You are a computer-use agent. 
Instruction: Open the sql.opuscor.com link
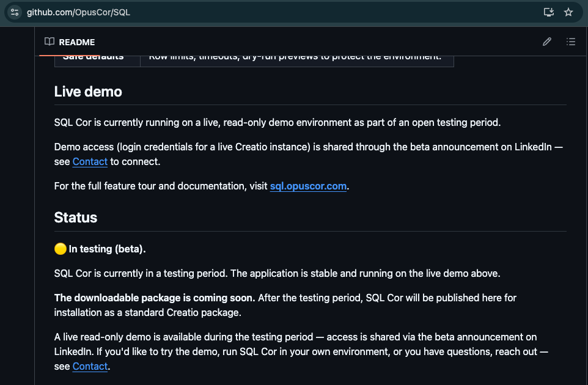[308, 186]
